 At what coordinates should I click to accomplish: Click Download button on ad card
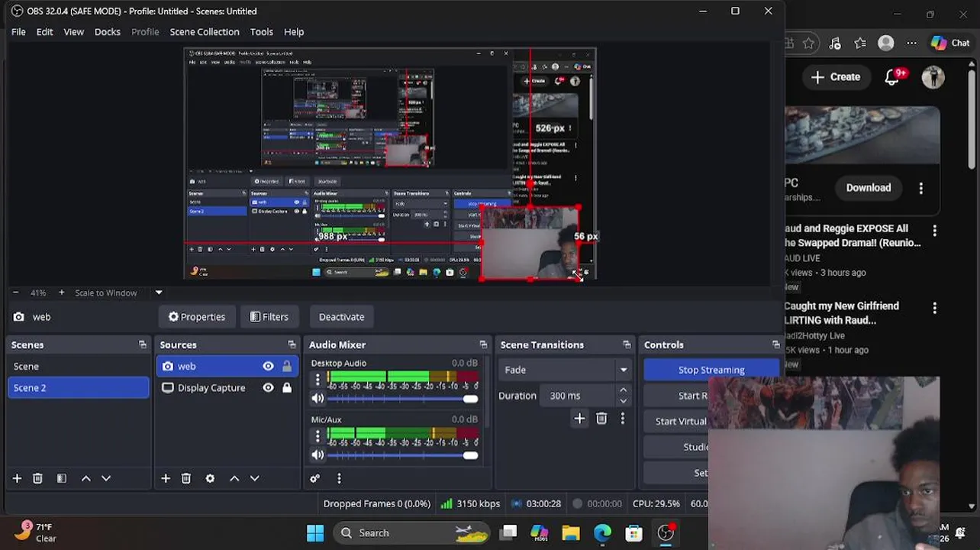click(x=869, y=188)
